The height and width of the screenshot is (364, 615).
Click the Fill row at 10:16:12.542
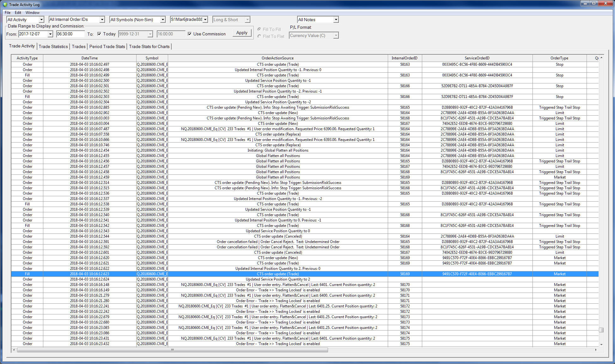point(305,226)
